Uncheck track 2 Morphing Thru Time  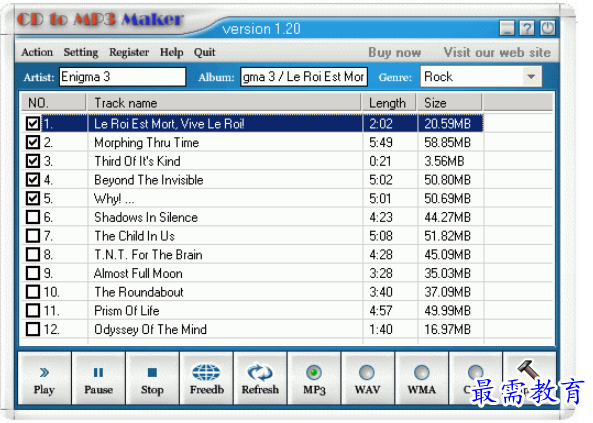click(x=33, y=142)
